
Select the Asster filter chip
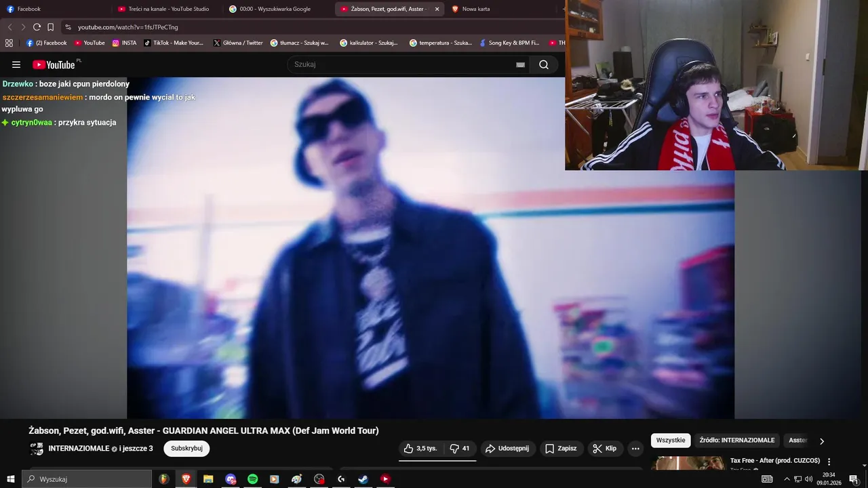pos(798,441)
